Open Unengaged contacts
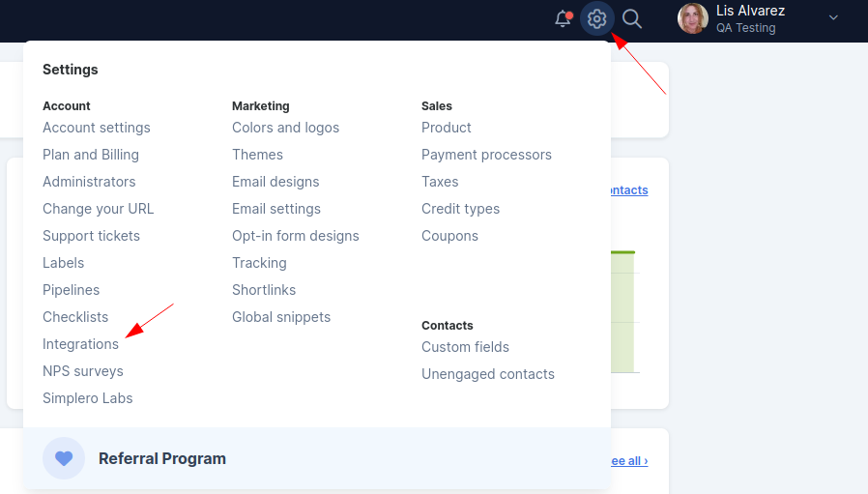The width and height of the screenshot is (868, 494). [488, 374]
